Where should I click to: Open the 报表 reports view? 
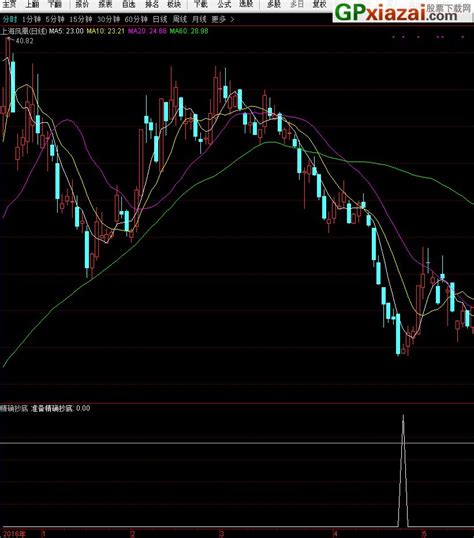pyautogui.click(x=105, y=4)
